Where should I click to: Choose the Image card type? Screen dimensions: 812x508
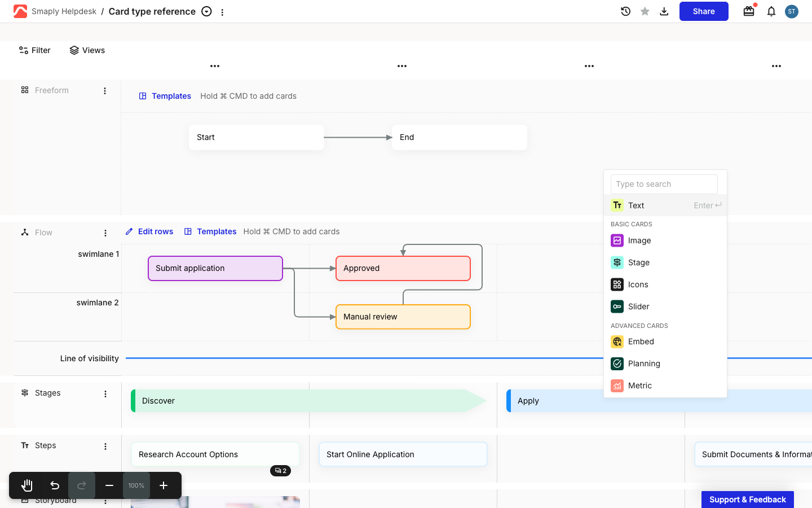pos(665,240)
